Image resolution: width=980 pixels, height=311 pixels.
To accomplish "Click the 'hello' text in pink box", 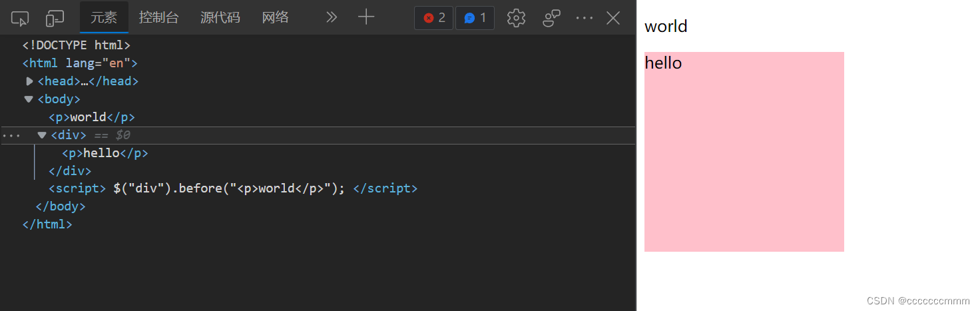I will pos(663,63).
